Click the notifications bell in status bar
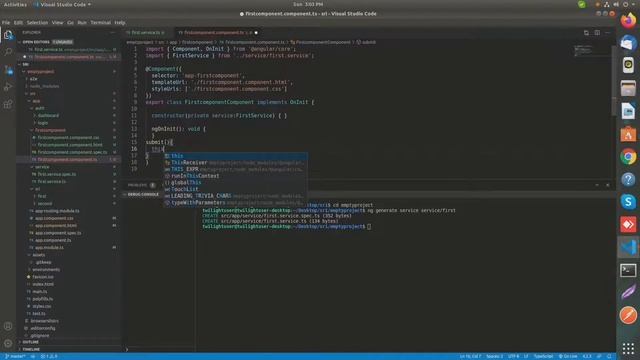Image resolution: width=640 pixels, height=360 pixels. point(609,356)
